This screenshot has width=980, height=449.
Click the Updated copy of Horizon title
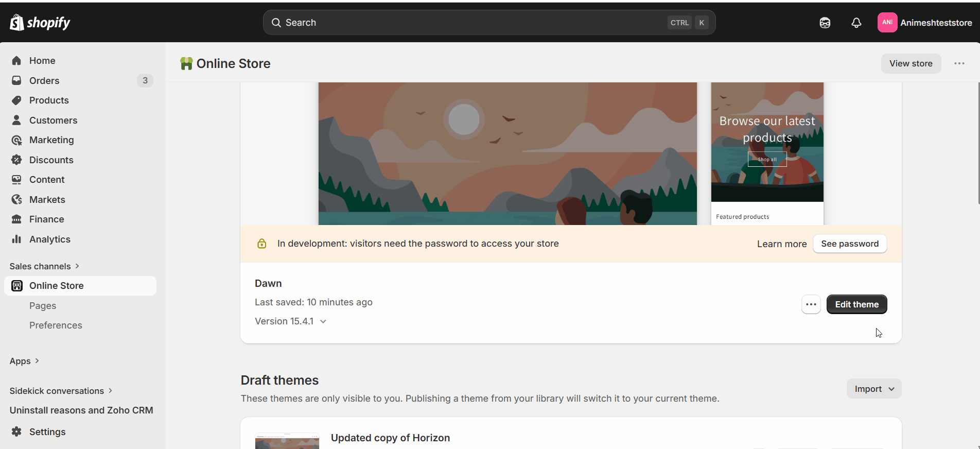(390, 438)
